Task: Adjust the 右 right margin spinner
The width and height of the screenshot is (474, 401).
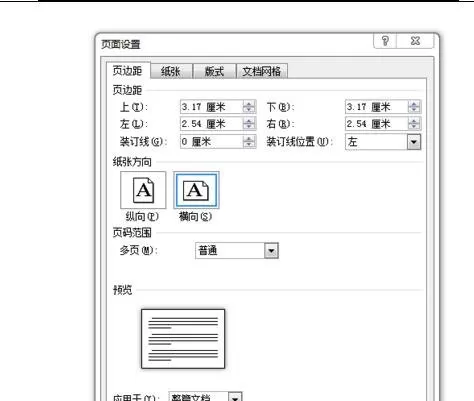Action: tap(414, 124)
